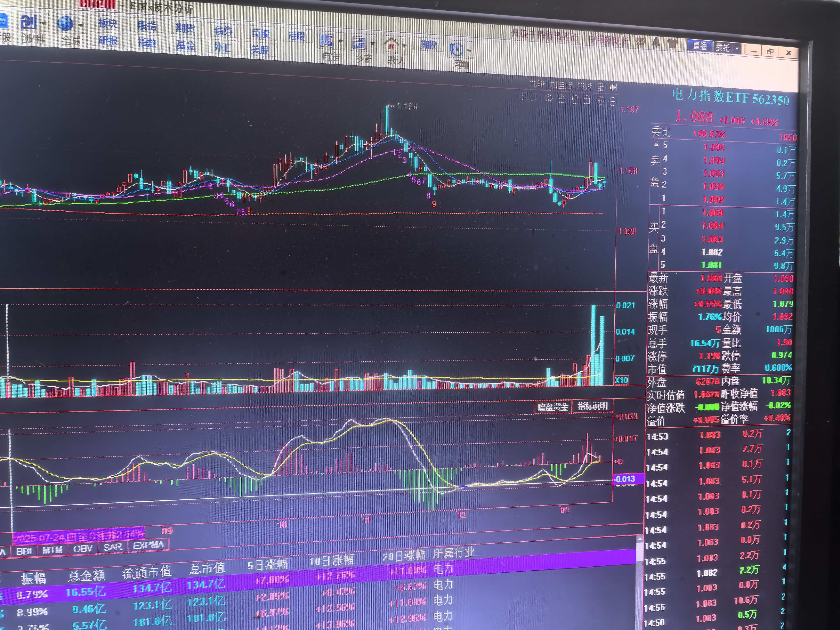This screenshot has width=840, height=630.
Task: Click the 港股 market button
Action: (x=296, y=36)
